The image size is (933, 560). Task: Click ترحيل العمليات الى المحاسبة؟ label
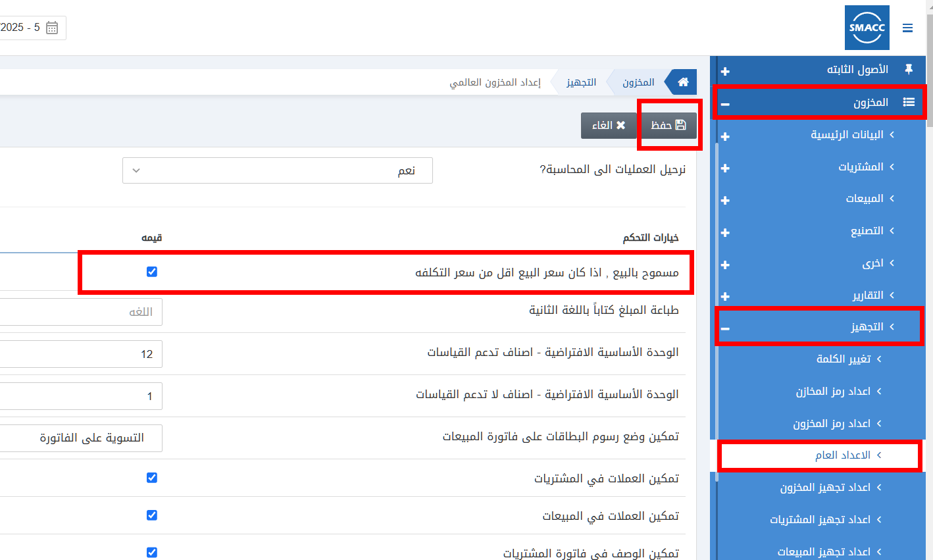tap(613, 170)
